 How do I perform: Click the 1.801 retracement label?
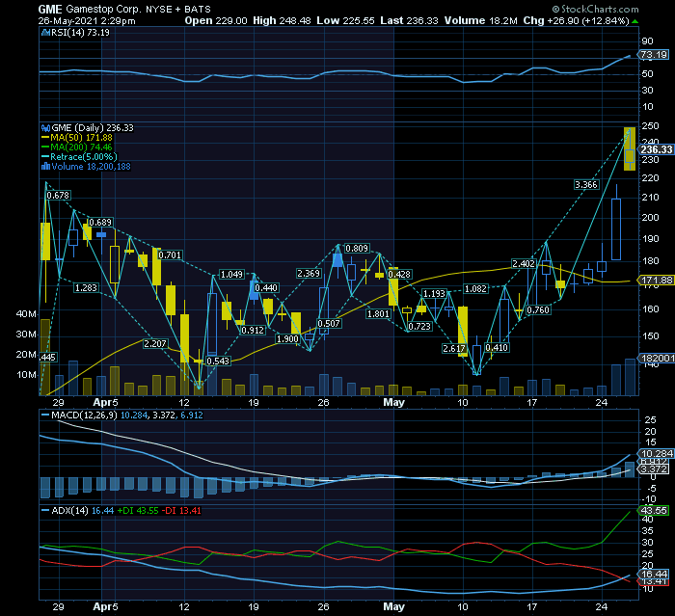pyautogui.click(x=378, y=314)
